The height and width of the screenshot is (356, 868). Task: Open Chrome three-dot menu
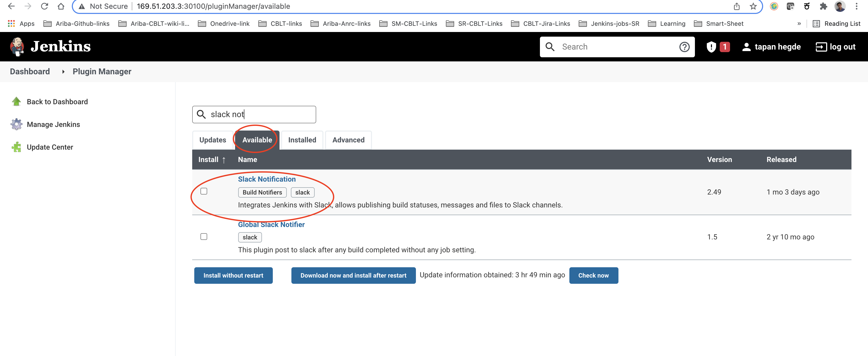point(856,6)
